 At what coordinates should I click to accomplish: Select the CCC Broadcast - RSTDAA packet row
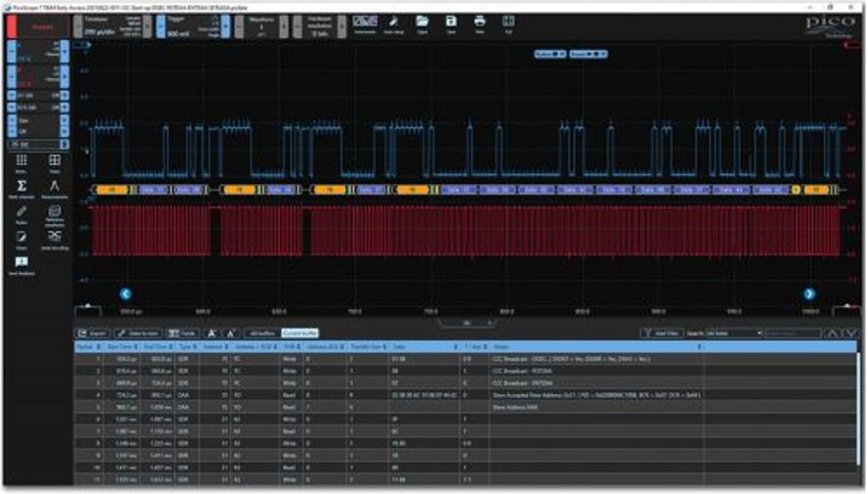pyautogui.click(x=466, y=371)
